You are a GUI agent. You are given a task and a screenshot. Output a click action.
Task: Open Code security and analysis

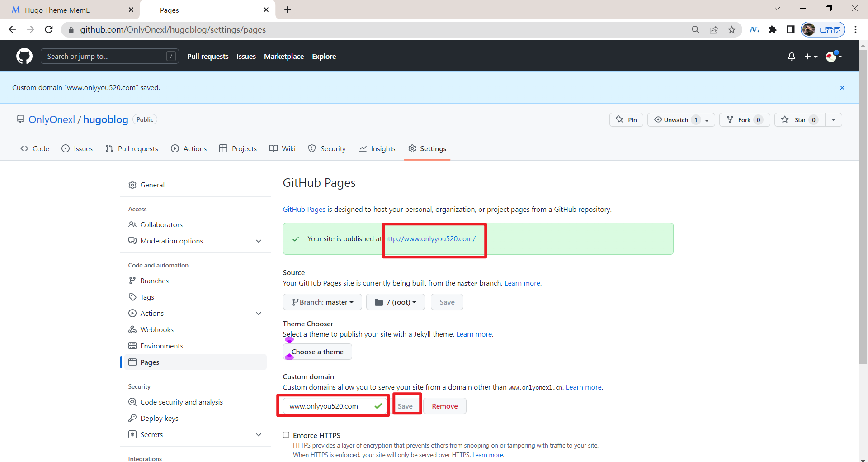[195, 402]
